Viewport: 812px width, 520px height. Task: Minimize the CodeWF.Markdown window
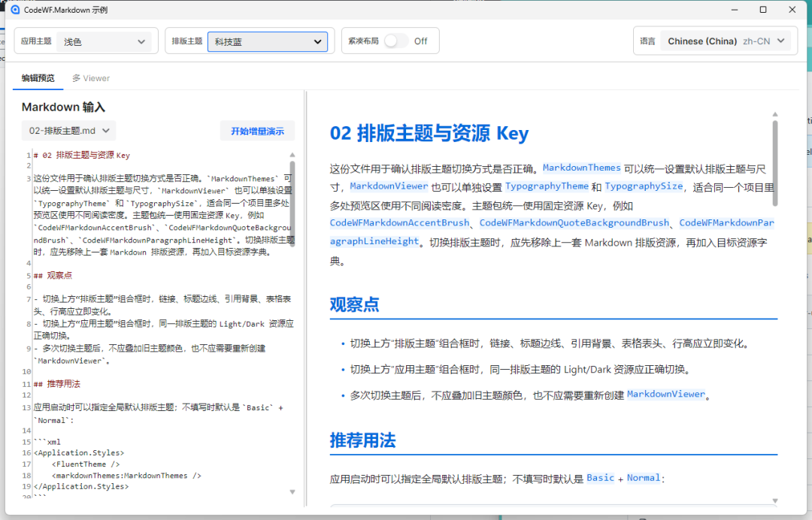click(735, 10)
